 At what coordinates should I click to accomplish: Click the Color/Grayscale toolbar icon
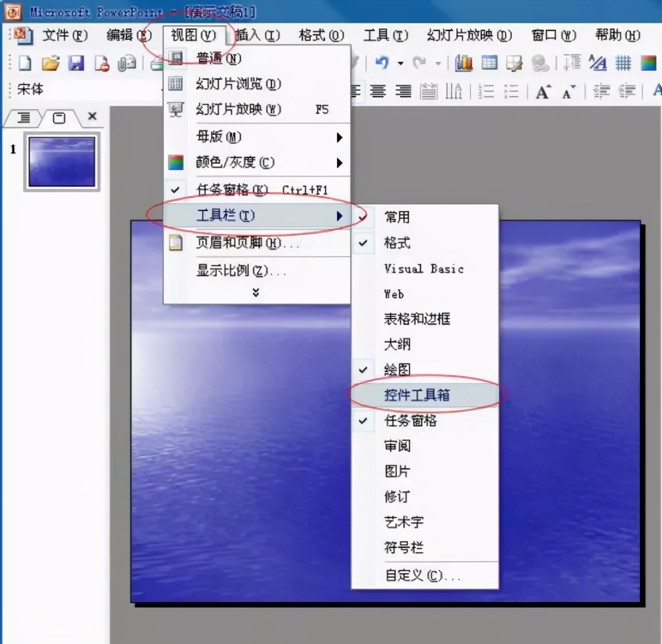pos(649,63)
